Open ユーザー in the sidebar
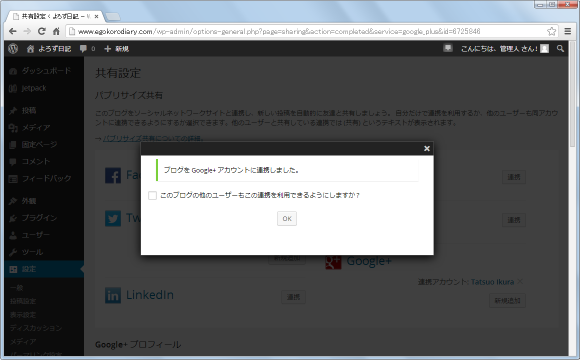Viewport: 580px width, 360px height. click(x=44, y=235)
